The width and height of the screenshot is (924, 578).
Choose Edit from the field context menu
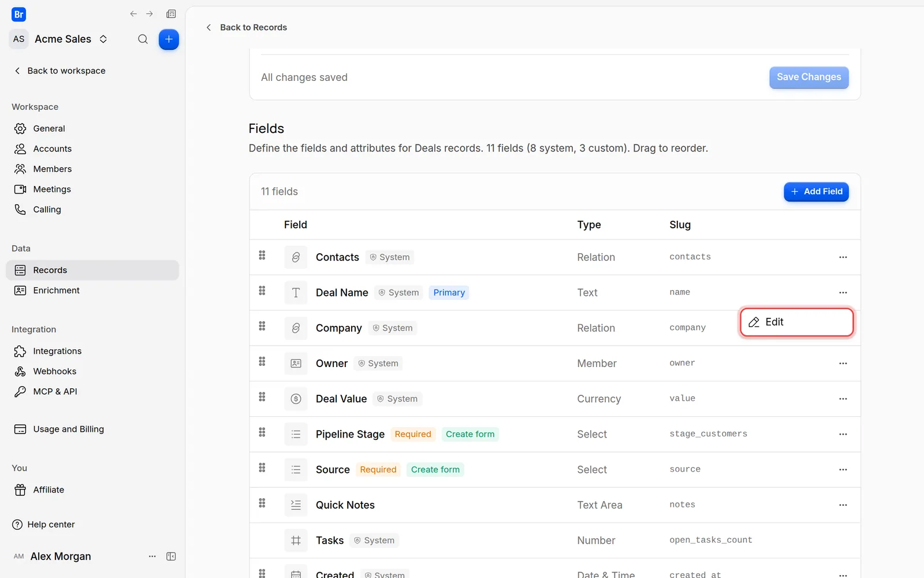(x=797, y=322)
